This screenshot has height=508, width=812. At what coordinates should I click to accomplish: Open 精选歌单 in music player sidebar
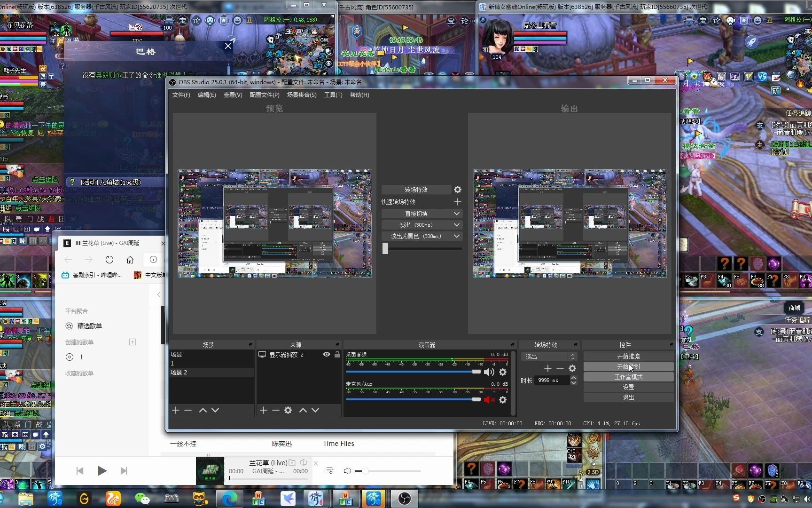click(89, 326)
